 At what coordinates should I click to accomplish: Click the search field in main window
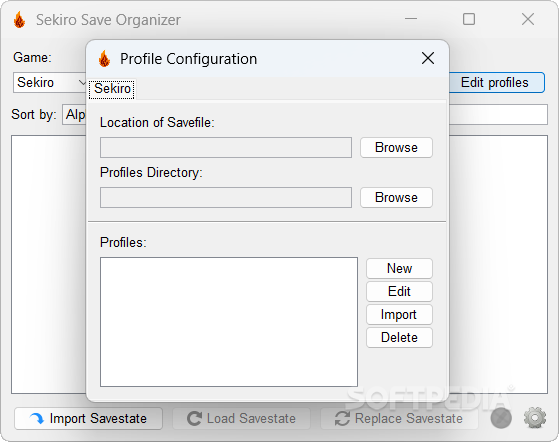(498, 114)
